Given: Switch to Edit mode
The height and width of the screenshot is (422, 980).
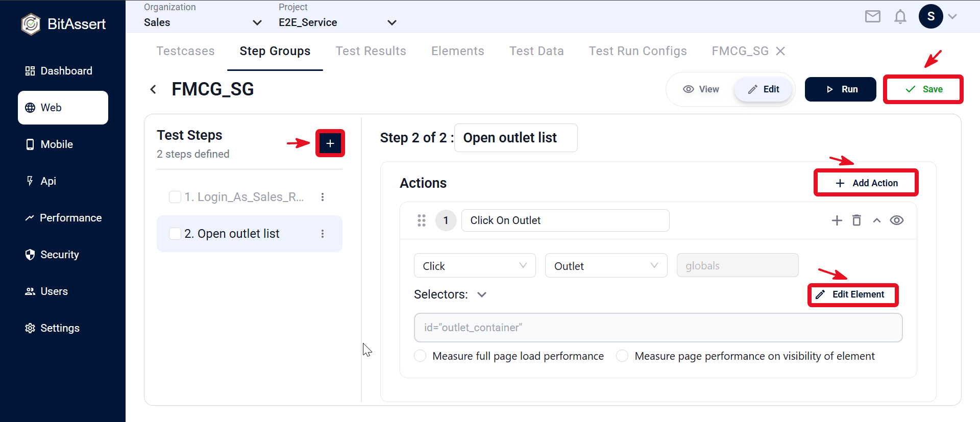Looking at the screenshot, I should pos(764,89).
